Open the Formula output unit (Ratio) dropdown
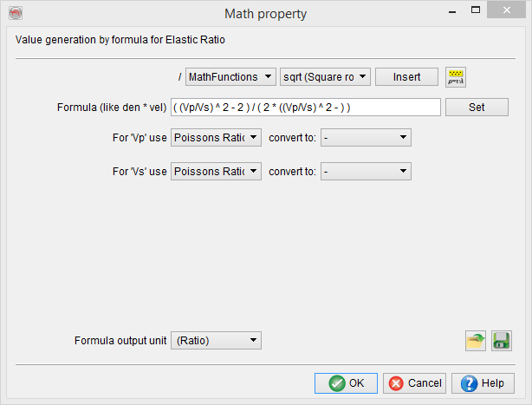This screenshot has width=532, height=405. click(x=216, y=341)
